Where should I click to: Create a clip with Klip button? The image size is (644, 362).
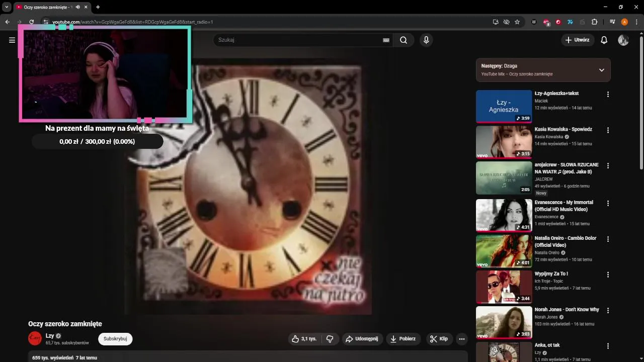[439, 339]
